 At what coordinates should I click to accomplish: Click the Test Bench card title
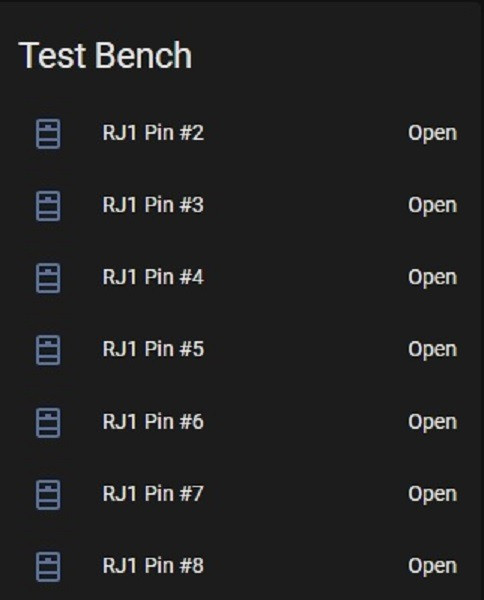105,55
